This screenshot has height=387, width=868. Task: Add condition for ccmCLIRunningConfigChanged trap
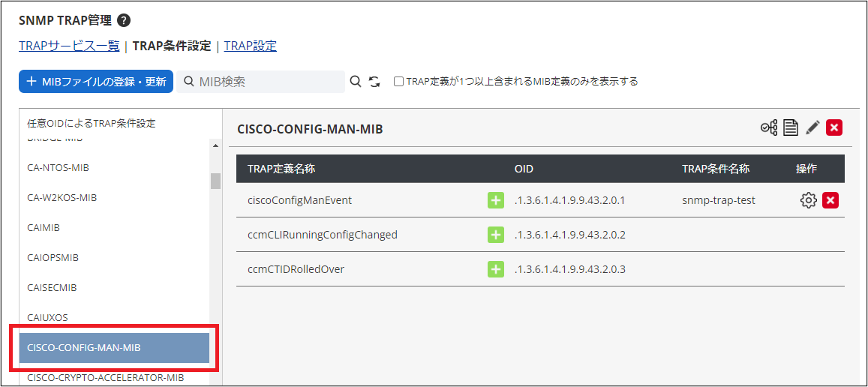pos(496,235)
